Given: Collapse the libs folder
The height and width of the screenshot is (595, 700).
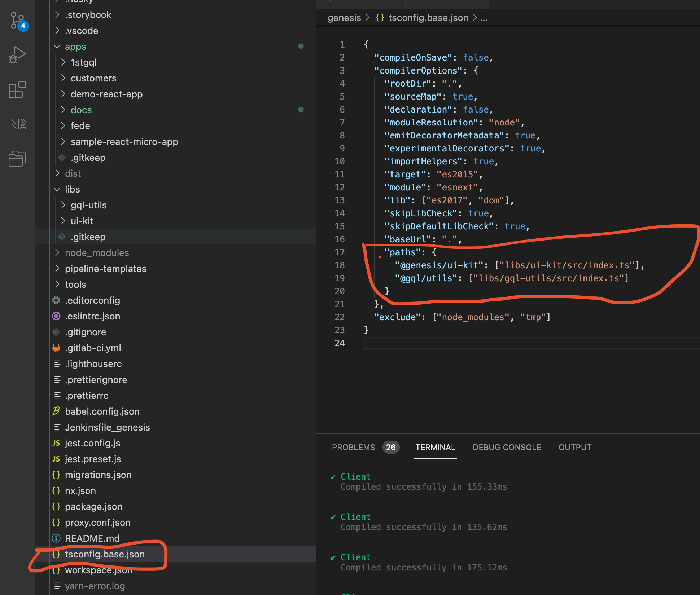Looking at the screenshot, I should [57, 189].
